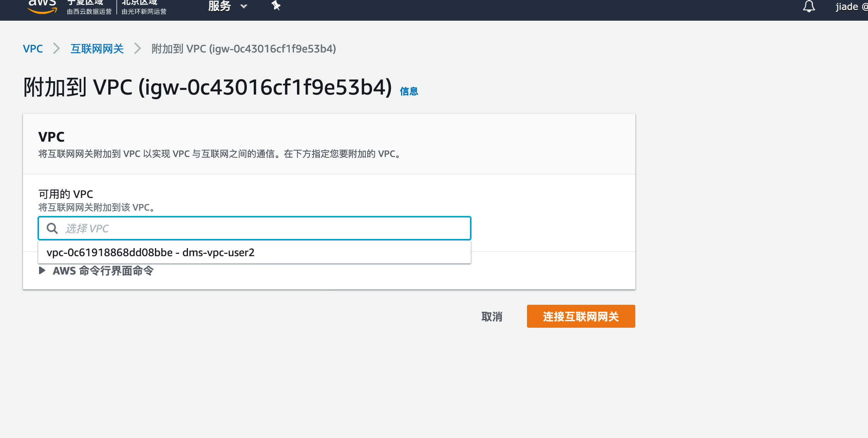The height and width of the screenshot is (438, 868).
Task: Open the notifications bell
Action: tap(809, 7)
